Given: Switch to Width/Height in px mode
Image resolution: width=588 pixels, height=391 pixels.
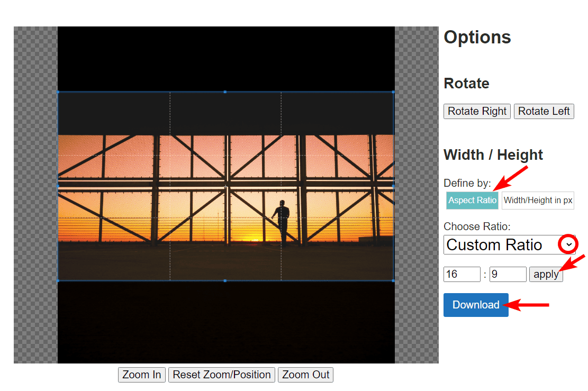Looking at the screenshot, I should (538, 200).
